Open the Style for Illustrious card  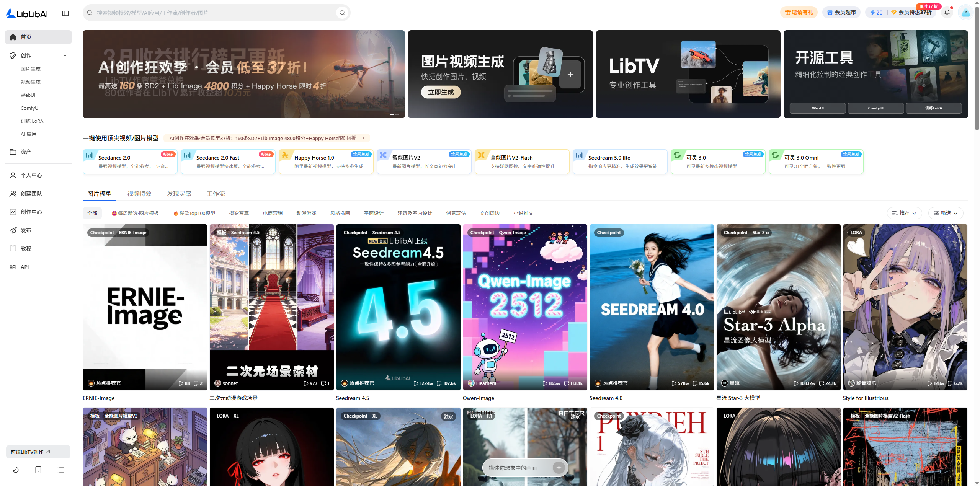click(905, 307)
